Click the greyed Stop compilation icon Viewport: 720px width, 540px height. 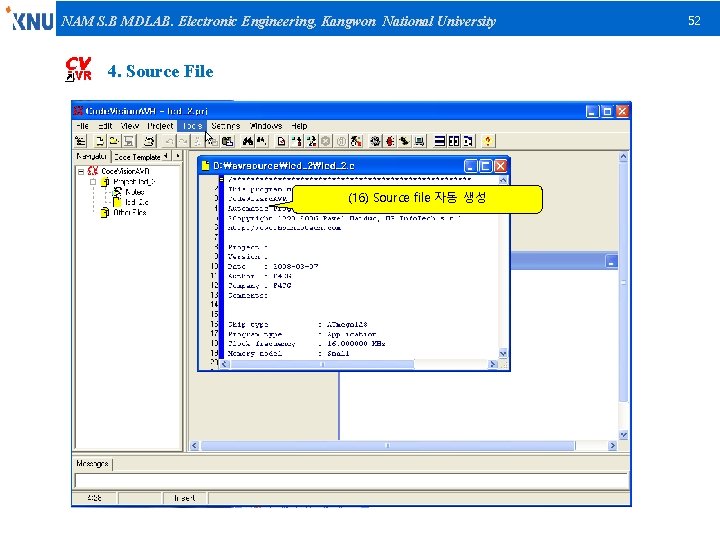(326, 141)
